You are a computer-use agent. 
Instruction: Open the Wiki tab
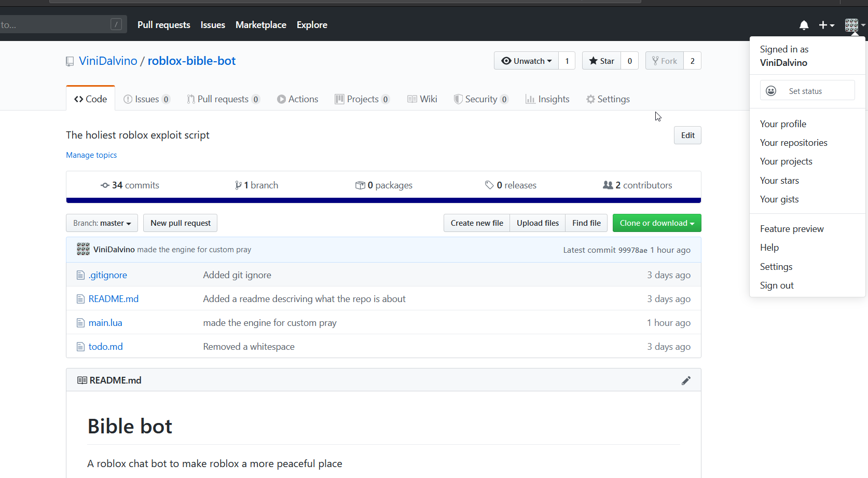click(x=422, y=99)
